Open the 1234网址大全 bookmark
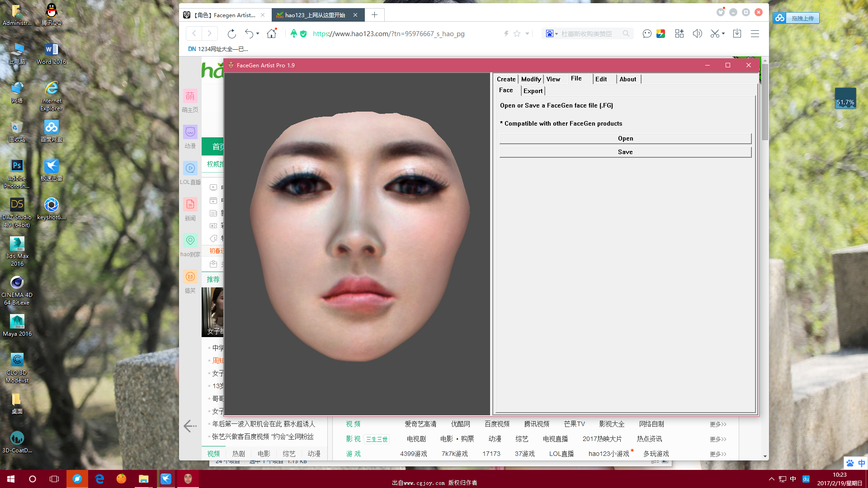The width and height of the screenshot is (868, 488). [218, 49]
